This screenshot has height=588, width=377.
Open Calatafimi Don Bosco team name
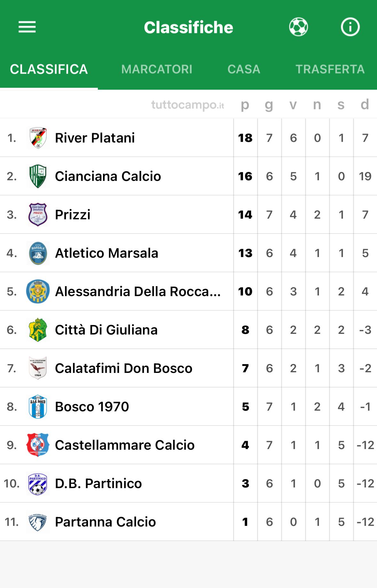[124, 368]
